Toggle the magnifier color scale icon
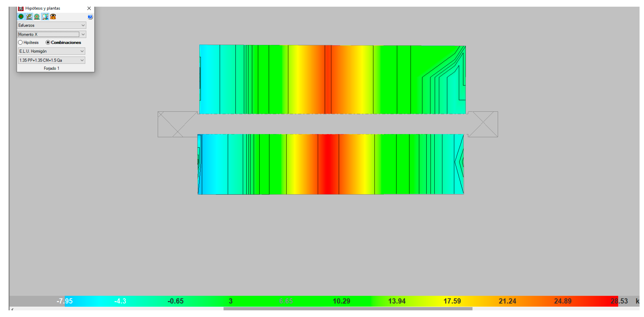The image size is (644, 317). point(45,16)
